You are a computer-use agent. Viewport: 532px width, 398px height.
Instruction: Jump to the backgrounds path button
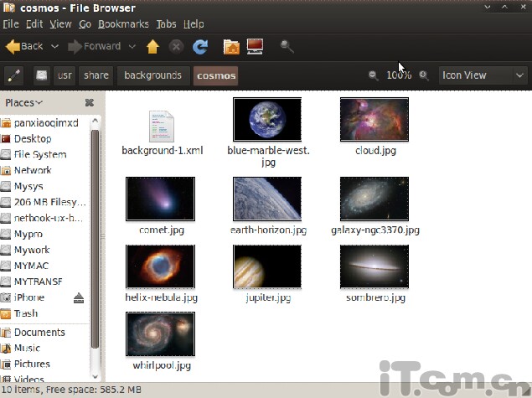point(152,75)
